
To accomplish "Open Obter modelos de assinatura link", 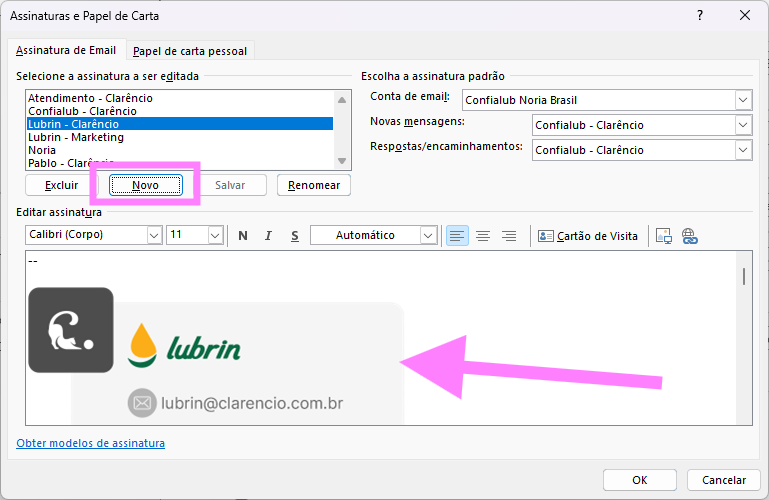I will (x=91, y=443).
